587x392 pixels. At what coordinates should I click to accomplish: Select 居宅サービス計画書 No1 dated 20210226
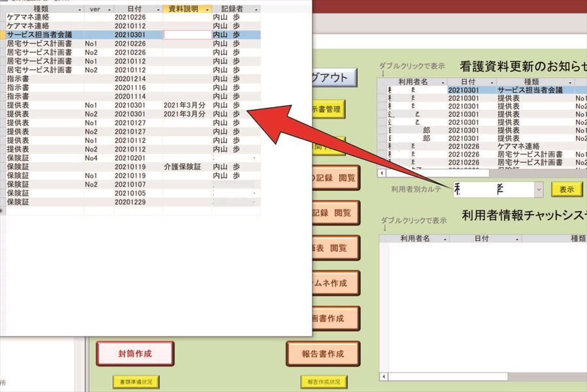[133, 43]
